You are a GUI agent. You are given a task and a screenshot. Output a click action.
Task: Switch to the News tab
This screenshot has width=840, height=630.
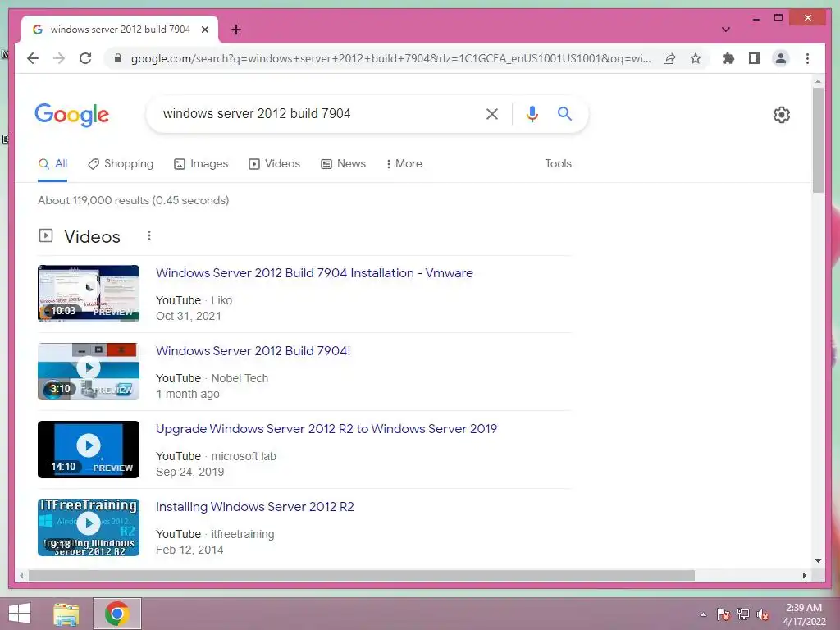pyautogui.click(x=344, y=164)
